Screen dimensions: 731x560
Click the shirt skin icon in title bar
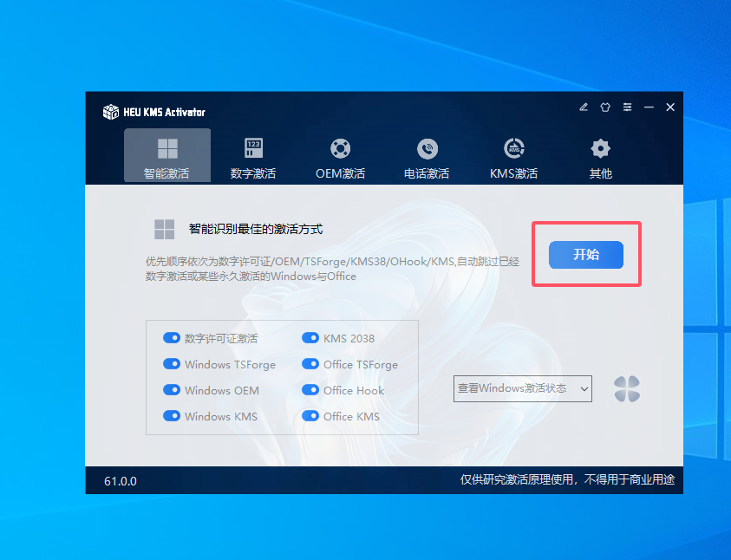tap(605, 107)
